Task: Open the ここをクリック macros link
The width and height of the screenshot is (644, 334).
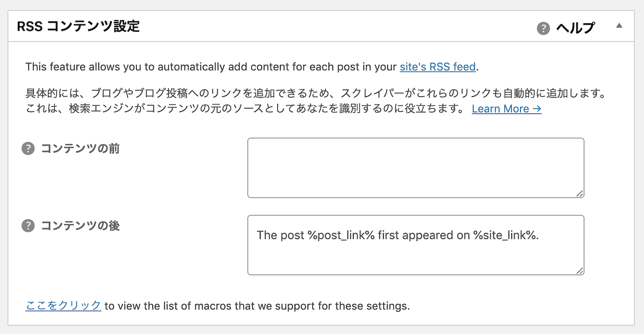Action: 63,306
